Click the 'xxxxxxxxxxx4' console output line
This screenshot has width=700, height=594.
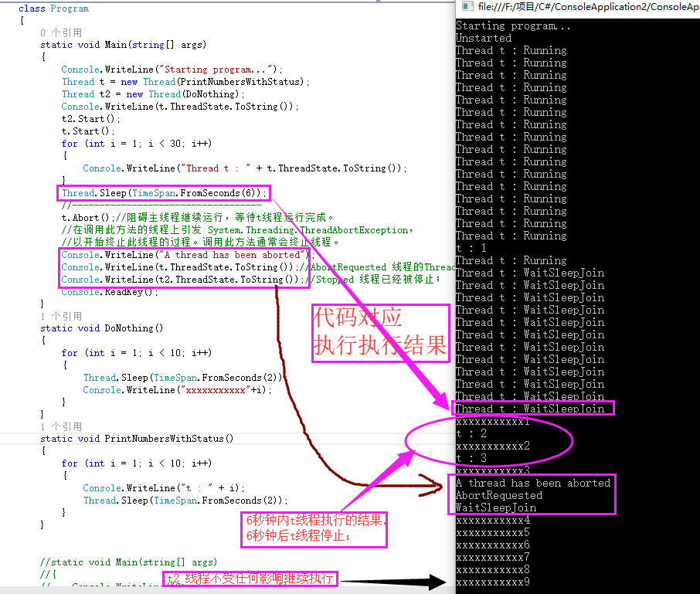click(493, 520)
